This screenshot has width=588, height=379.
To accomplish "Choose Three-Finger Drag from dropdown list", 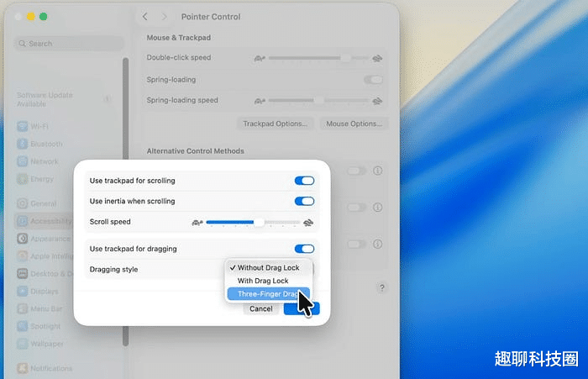I will pyautogui.click(x=267, y=294).
